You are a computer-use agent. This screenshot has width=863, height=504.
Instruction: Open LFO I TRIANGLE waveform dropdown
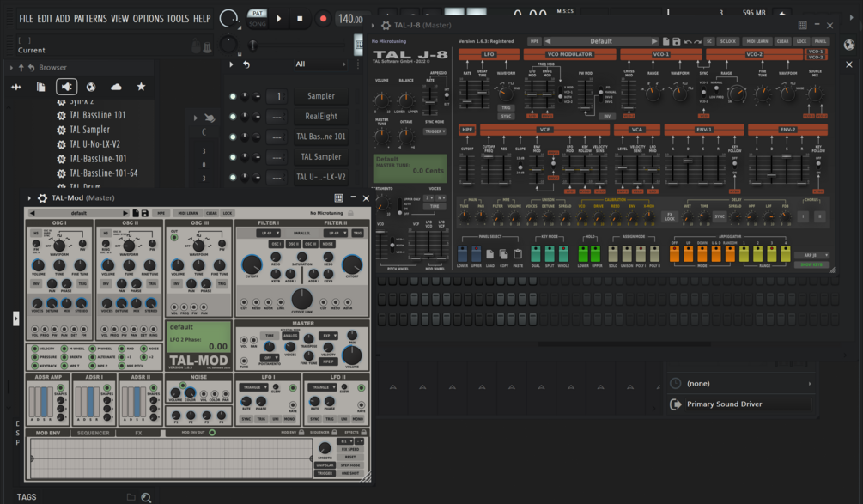255,387
